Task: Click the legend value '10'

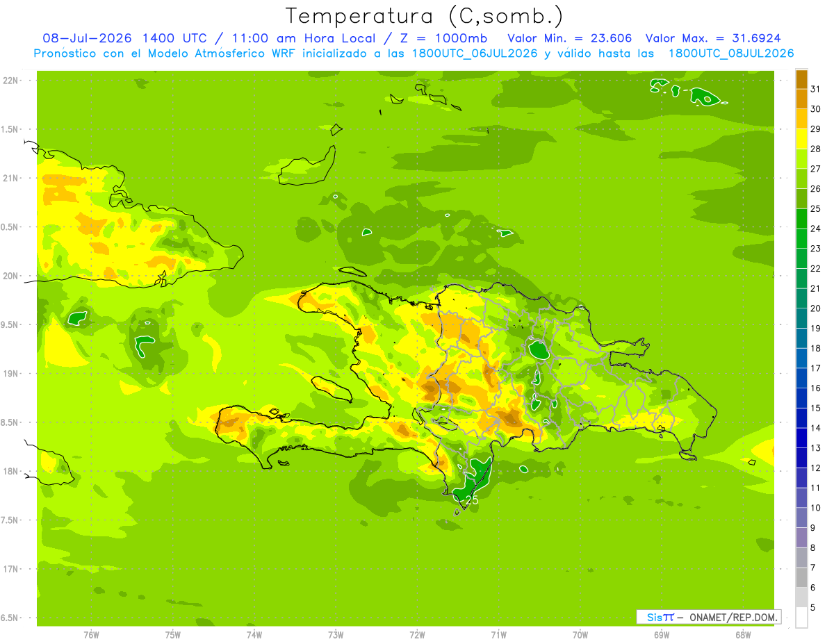Action: tap(816, 508)
